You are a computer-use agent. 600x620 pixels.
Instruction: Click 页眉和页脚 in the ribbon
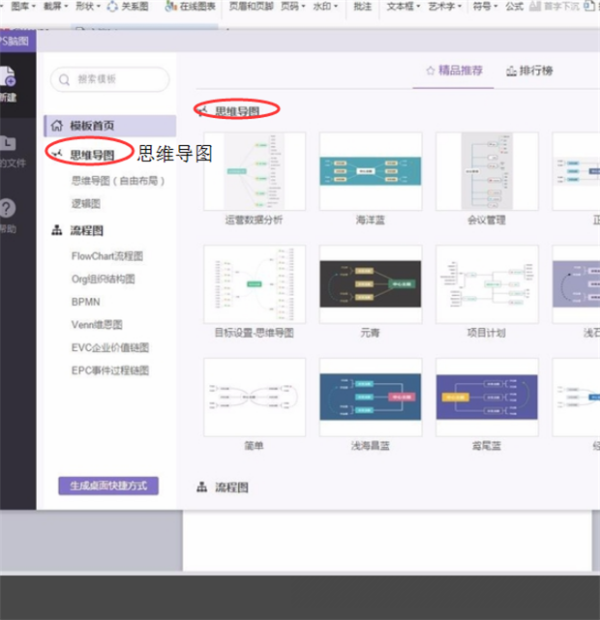(251, 6)
